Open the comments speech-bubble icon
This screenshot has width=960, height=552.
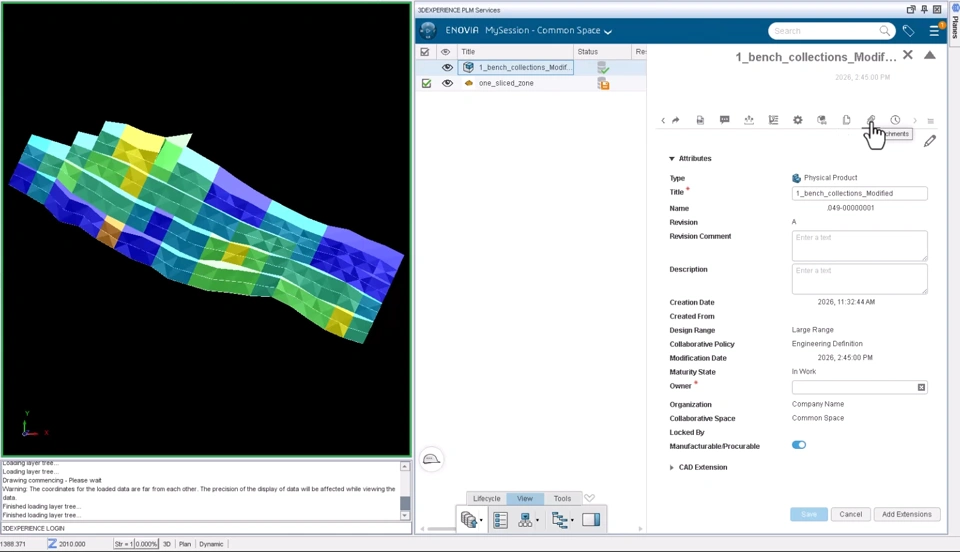724,120
